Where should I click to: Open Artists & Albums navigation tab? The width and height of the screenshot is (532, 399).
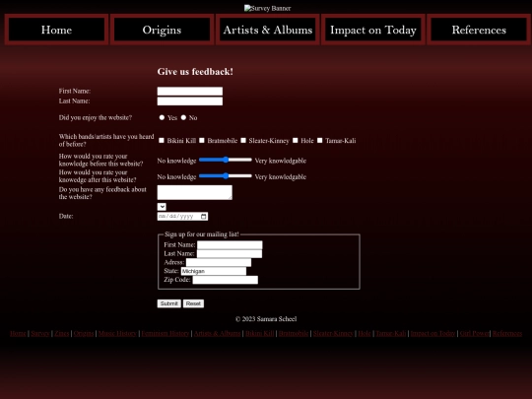[267, 30]
